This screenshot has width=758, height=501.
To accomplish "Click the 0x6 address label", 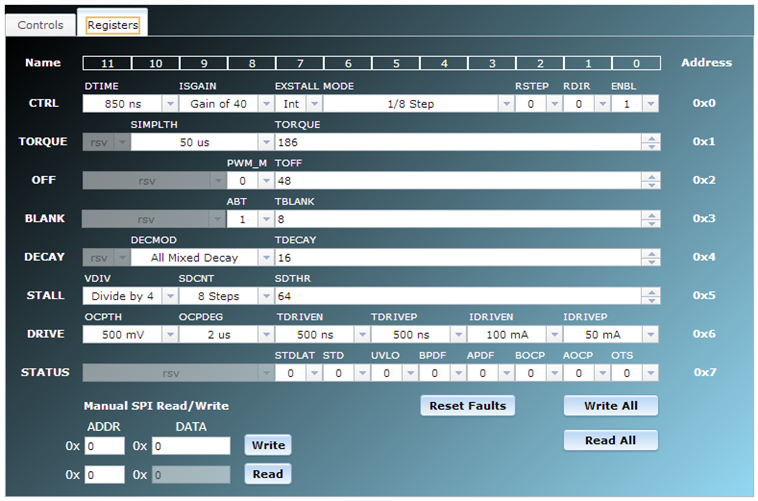I will click(x=704, y=334).
